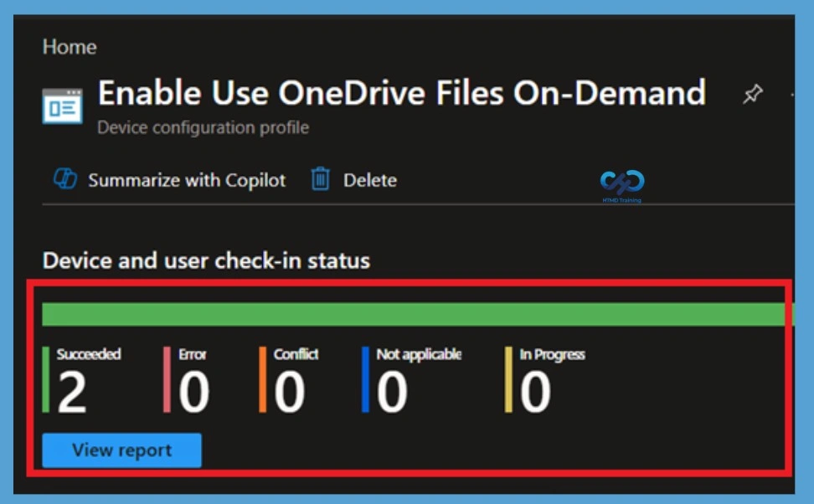Click the Copilot icon

(x=65, y=179)
